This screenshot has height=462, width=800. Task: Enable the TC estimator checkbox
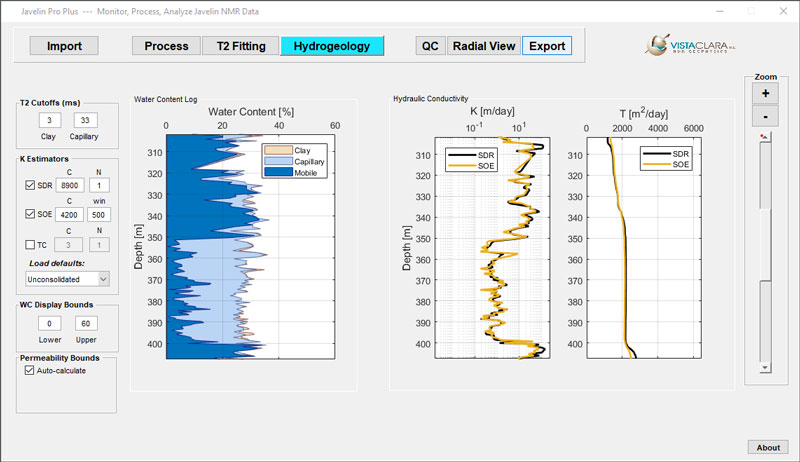[x=28, y=243]
